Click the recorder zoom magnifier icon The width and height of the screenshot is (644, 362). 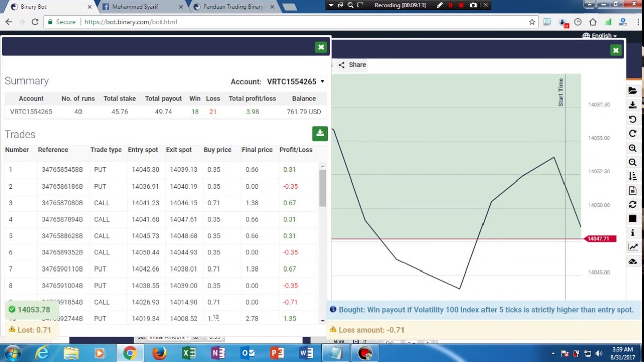coord(350,5)
